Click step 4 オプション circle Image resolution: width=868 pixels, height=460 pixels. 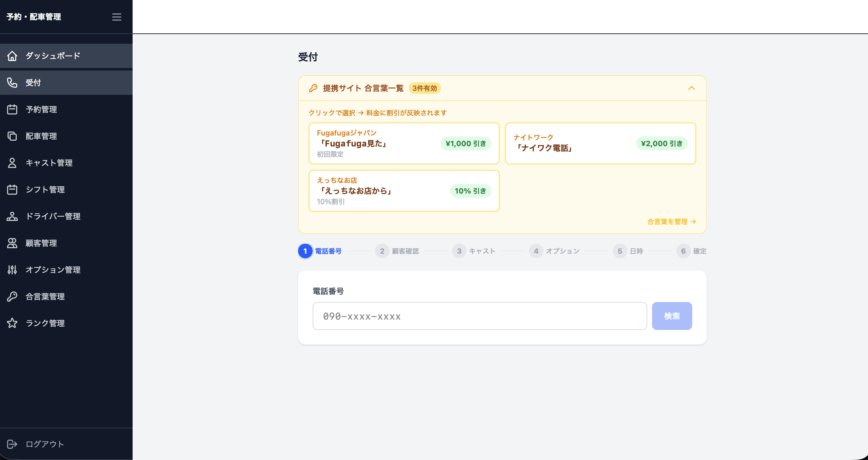[x=536, y=251]
